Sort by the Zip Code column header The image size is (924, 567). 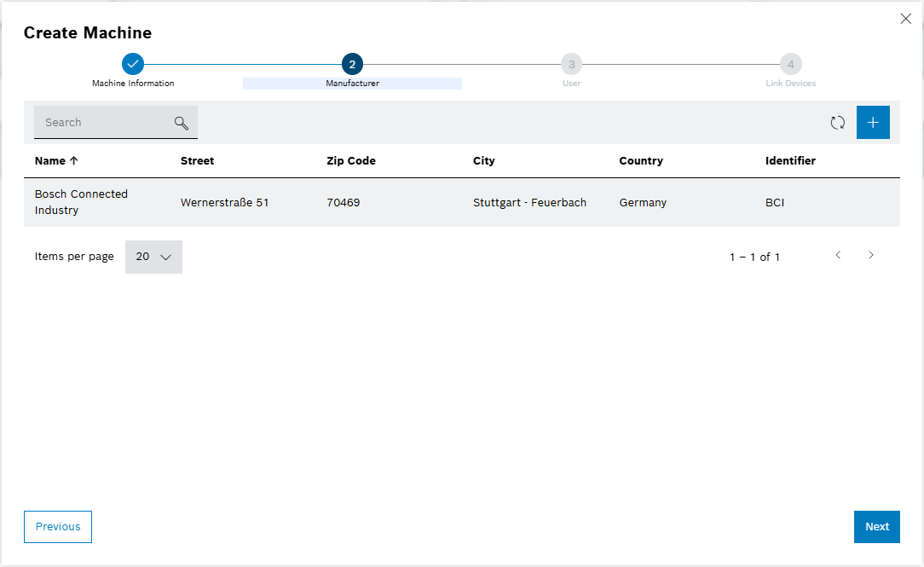point(350,161)
